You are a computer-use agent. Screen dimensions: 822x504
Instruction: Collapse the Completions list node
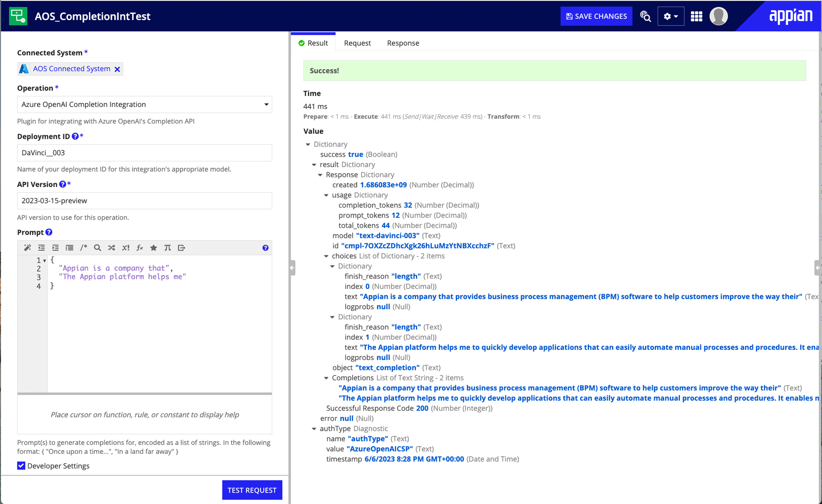[326, 378]
